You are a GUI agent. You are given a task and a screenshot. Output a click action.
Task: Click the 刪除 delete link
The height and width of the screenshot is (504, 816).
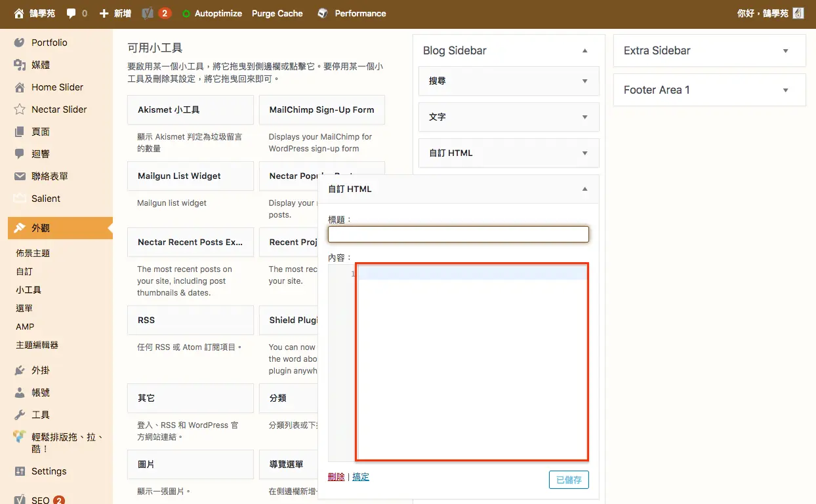click(x=336, y=476)
